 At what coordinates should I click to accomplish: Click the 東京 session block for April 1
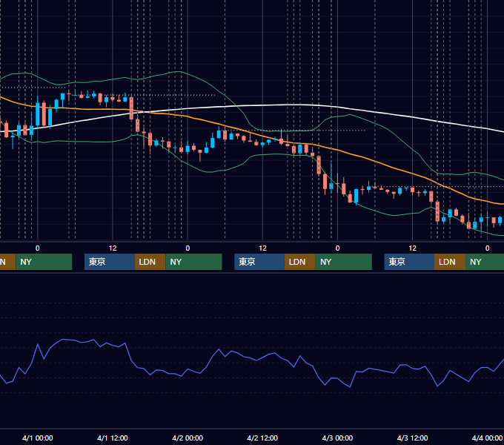pos(109,262)
